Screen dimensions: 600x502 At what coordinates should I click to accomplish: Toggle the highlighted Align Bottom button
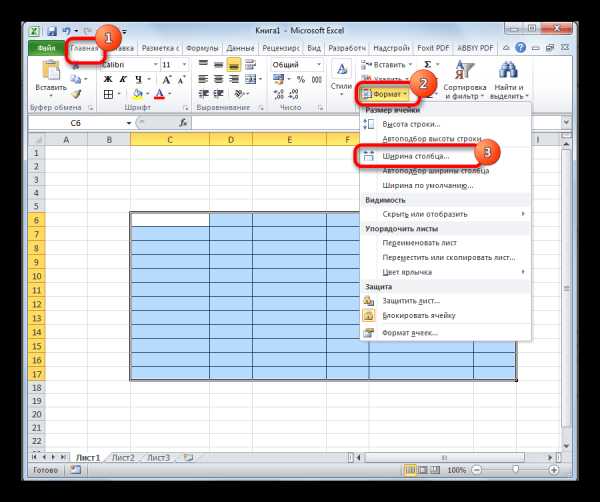[233, 64]
